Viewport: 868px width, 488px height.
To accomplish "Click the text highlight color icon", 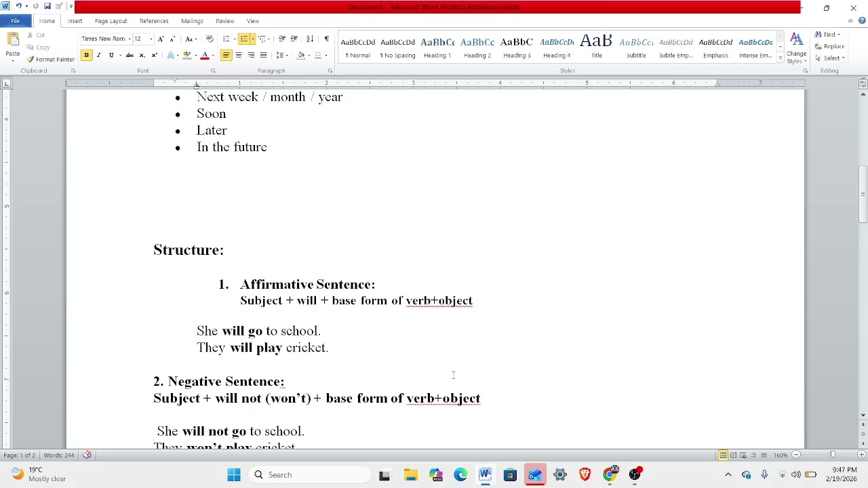I will click(x=187, y=55).
